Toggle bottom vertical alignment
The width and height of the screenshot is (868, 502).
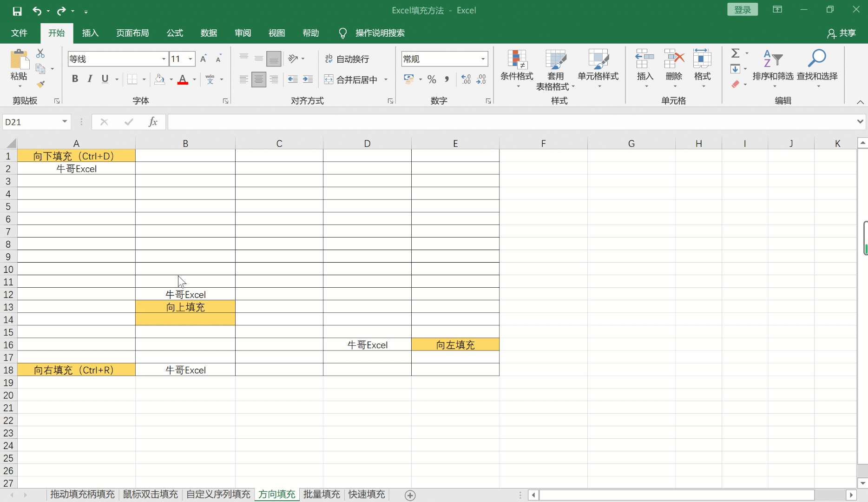274,59
